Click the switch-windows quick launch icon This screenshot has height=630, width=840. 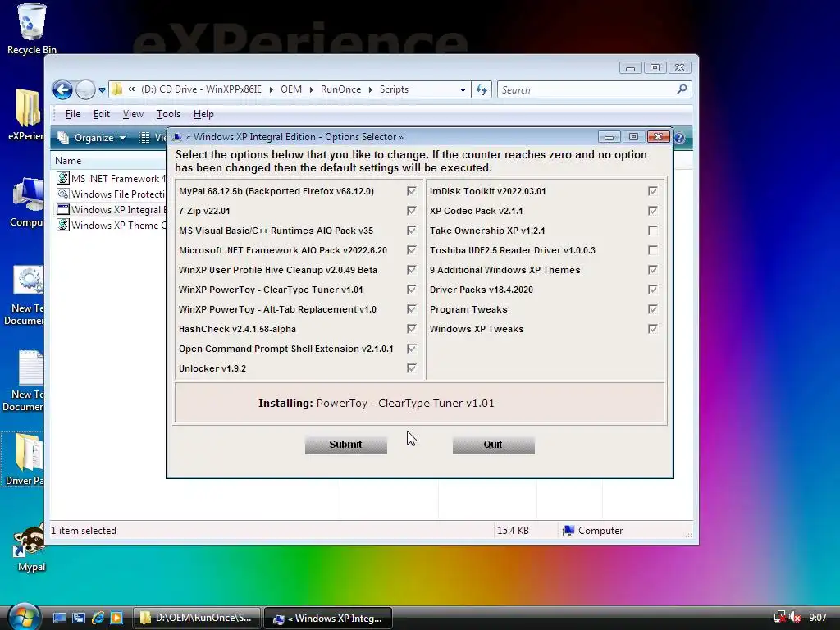[x=79, y=619]
